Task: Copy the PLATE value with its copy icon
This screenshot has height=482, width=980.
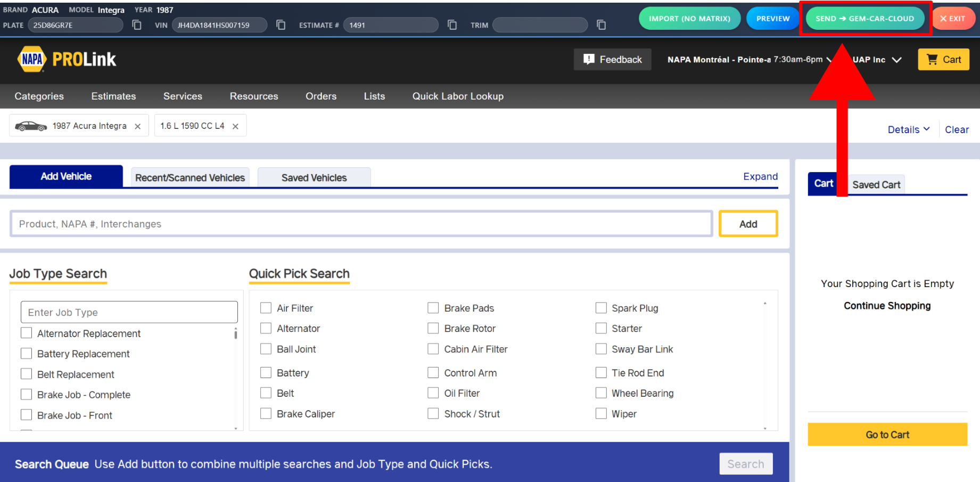Action: (137, 25)
